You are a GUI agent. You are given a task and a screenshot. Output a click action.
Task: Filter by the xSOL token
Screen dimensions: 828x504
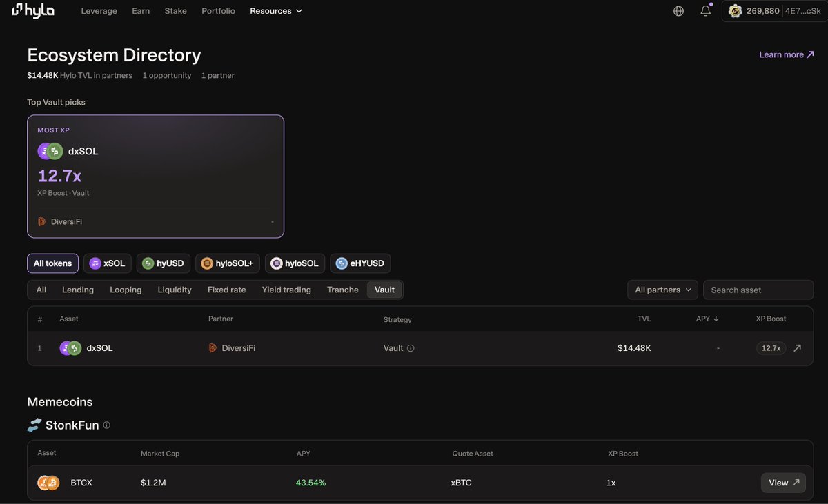click(x=107, y=263)
